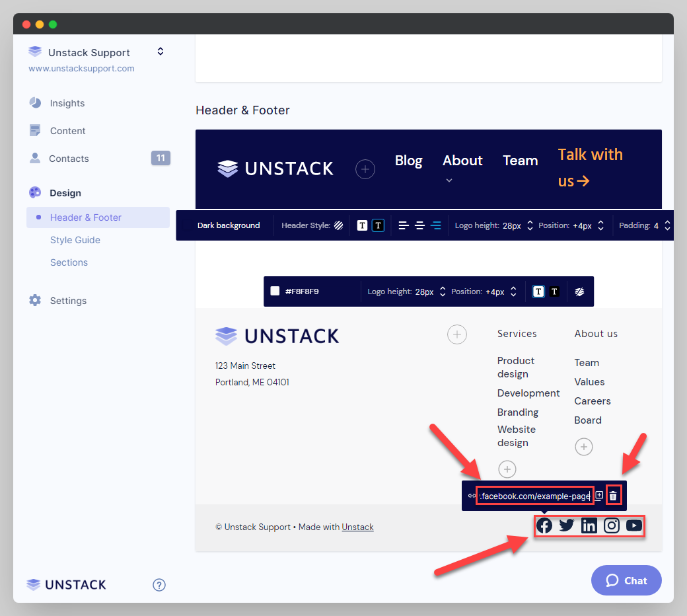Click the Instagram icon in footer
The height and width of the screenshot is (616, 687).
pyautogui.click(x=612, y=526)
